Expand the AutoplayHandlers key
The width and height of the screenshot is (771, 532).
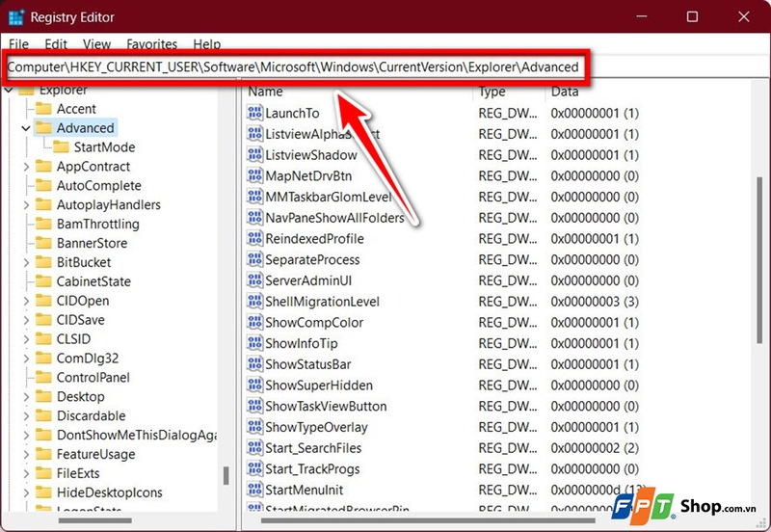pyautogui.click(x=26, y=204)
